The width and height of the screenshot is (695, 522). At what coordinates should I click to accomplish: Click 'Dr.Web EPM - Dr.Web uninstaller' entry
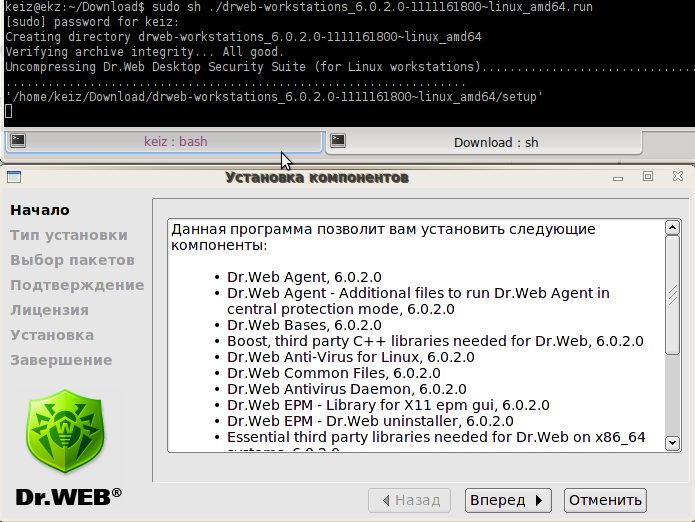pyautogui.click(x=370, y=421)
